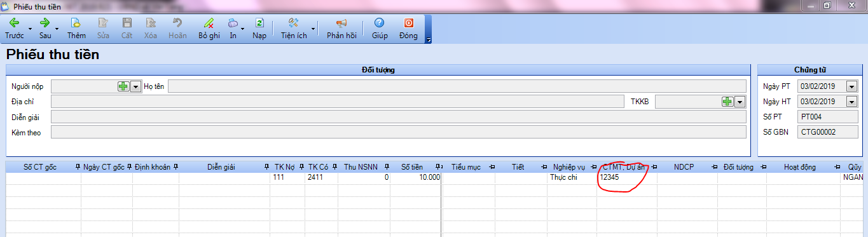
Task: Open Ngày PT date picker dropdown
Action: 851,86
